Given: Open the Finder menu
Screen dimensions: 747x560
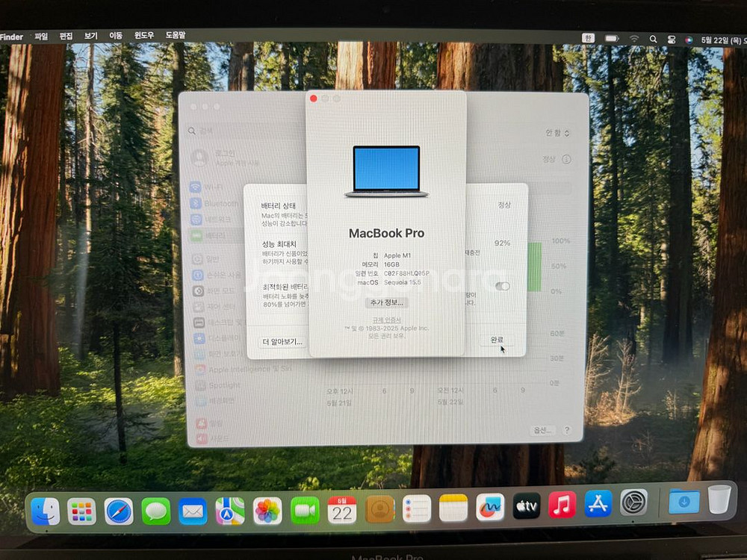Looking at the screenshot, I should [x=11, y=37].
